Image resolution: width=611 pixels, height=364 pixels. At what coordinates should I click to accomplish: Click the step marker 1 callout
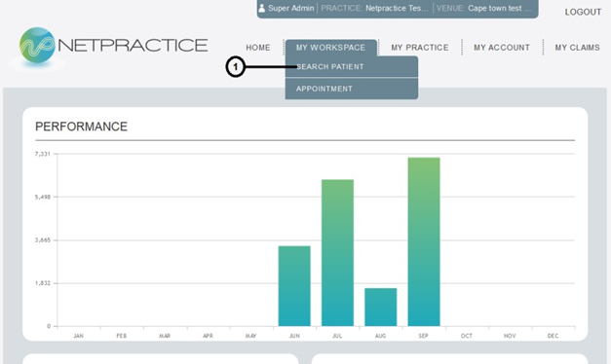click(x=235, y=67)
